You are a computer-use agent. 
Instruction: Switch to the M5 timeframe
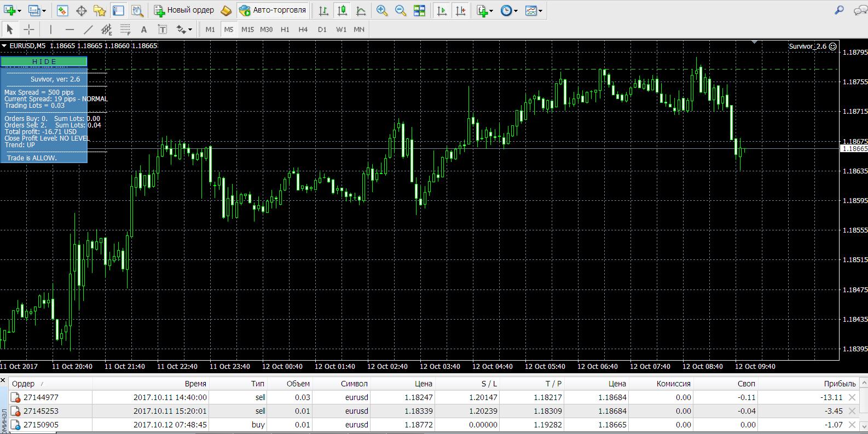[229, 30]
